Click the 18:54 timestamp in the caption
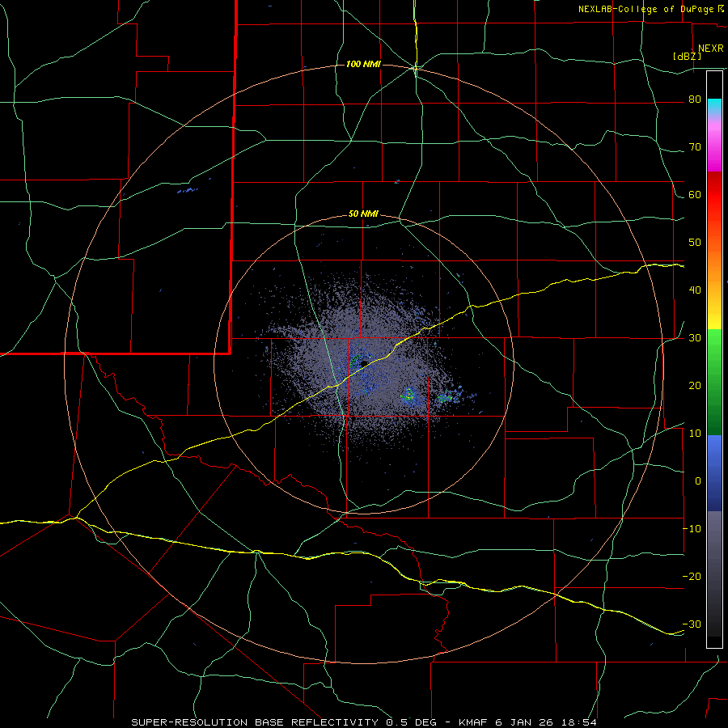This screenshot has height=728, width=728. point(581,722)
